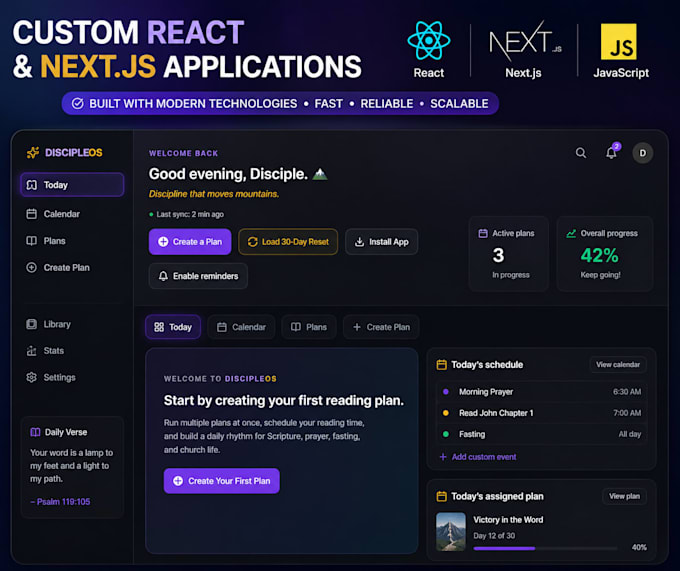The width and height of the screenshot is (680, 571).
Task: Click Add custom event link
Action: pyautogui.click(x=484, y=457)
